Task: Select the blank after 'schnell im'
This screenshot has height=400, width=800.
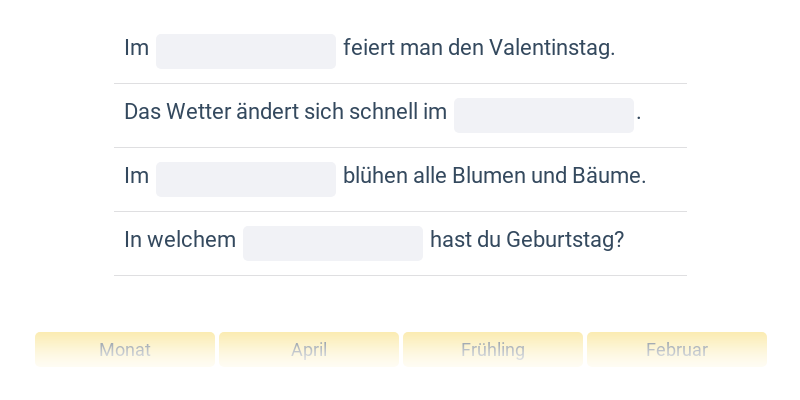Action: [544, 115]
